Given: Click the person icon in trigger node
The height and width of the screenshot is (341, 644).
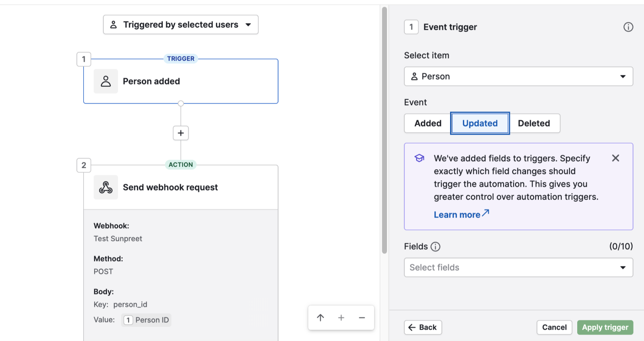Looking at the screenshot, I should (106, 81).
